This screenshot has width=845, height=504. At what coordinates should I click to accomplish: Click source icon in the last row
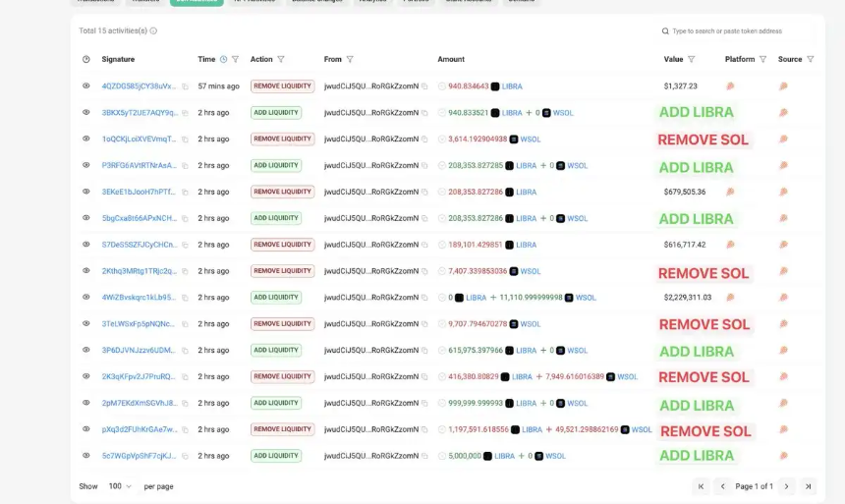[783, 456]
